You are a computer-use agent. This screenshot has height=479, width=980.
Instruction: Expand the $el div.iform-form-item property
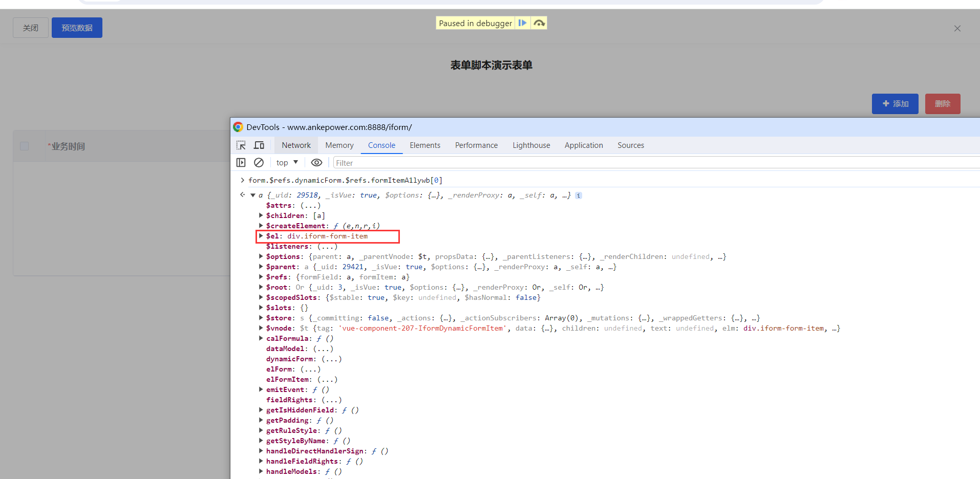coord(261,236)
